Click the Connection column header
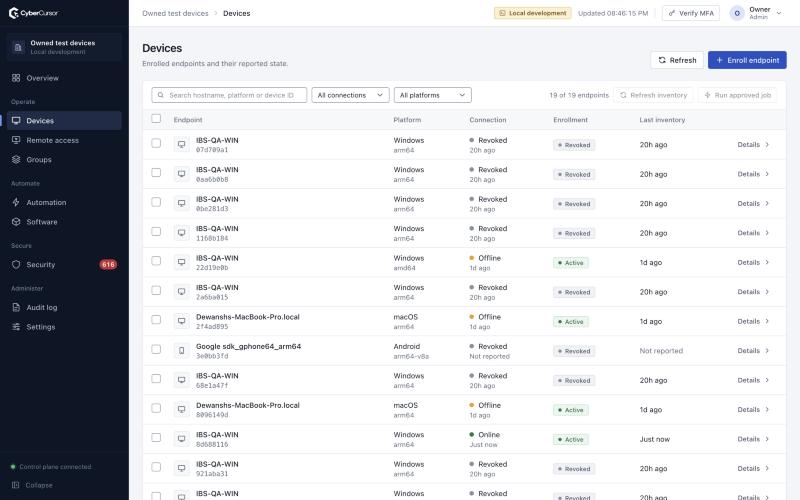 488,120
